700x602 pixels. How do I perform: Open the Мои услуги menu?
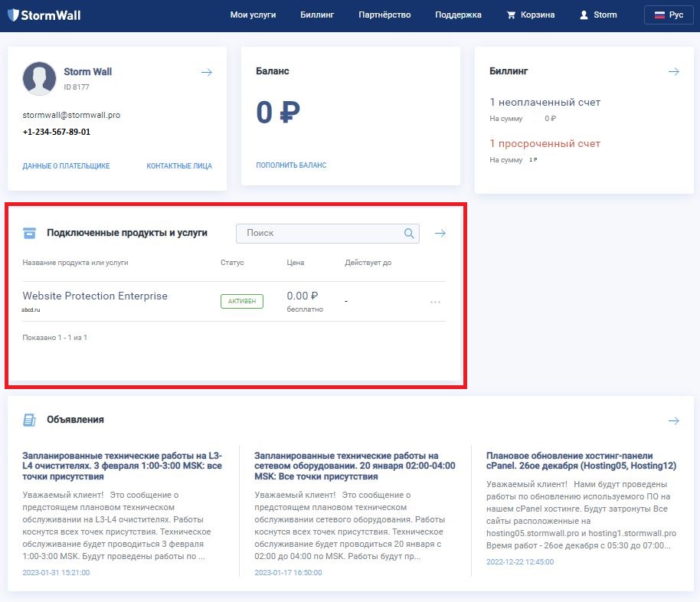pyautogui.click(x=253, y=15)
